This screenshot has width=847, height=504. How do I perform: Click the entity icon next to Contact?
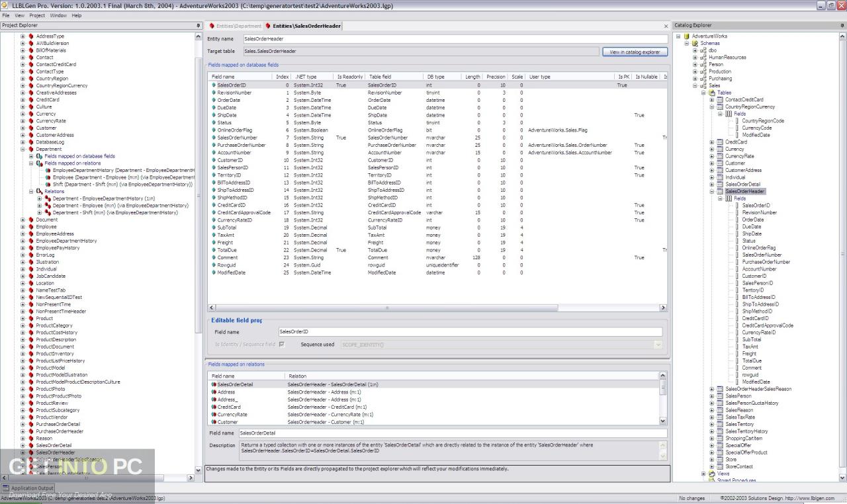pos(30,58)
